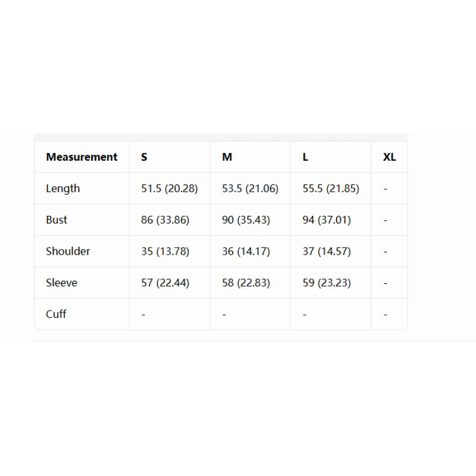Click the 53.5 (21.06) length cell
476x476 pixels.
coord(250,189)
